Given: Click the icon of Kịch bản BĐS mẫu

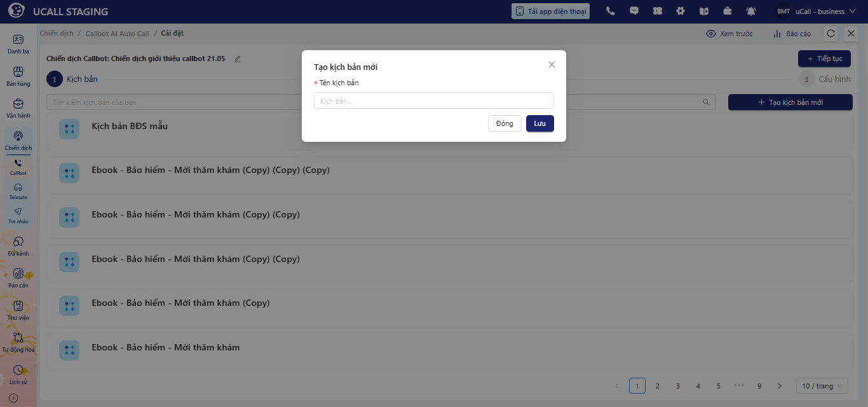Looking at the screenshot, I should coord(69,129).
